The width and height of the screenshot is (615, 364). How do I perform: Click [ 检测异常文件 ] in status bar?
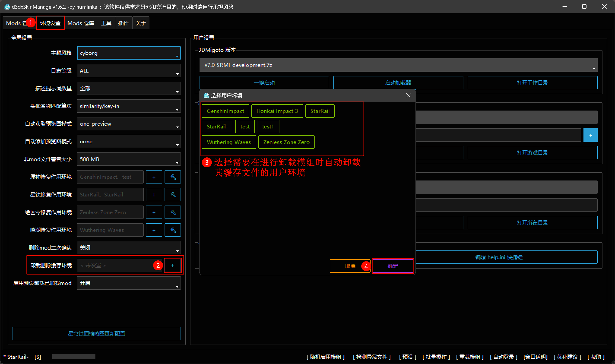(372, 357)
